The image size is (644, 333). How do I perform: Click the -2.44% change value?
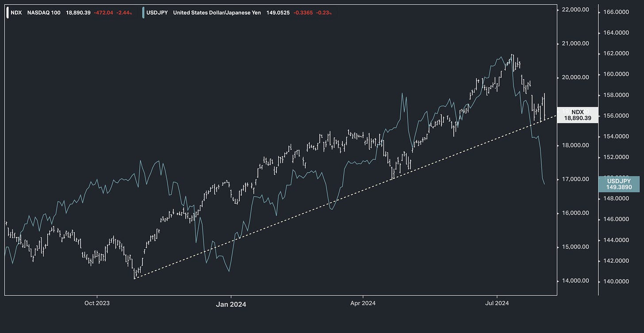124,13
